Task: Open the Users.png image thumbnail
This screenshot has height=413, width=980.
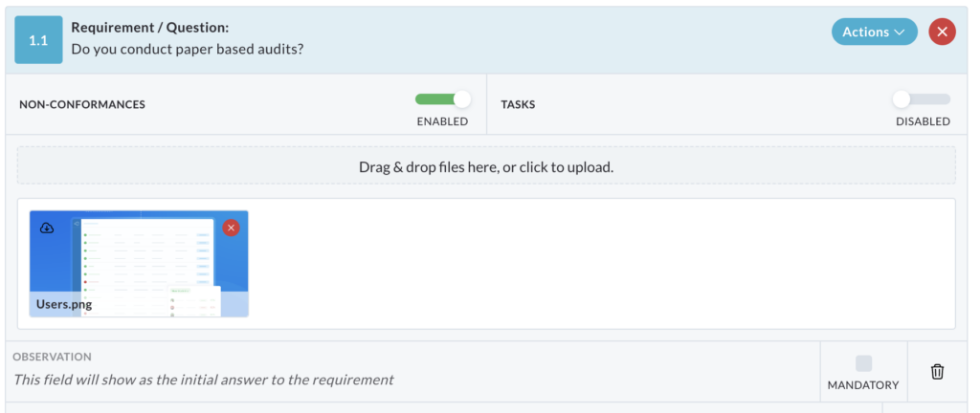Action: [x=139, y=263]
